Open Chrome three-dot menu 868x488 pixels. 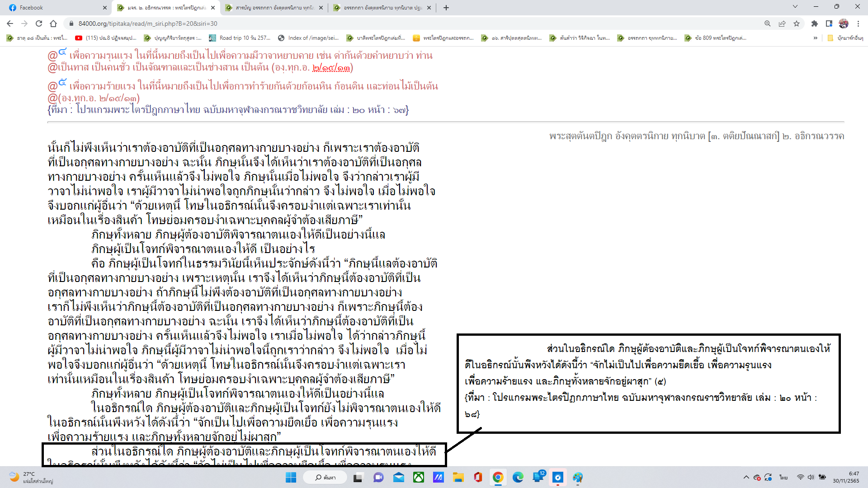[858, 23]
